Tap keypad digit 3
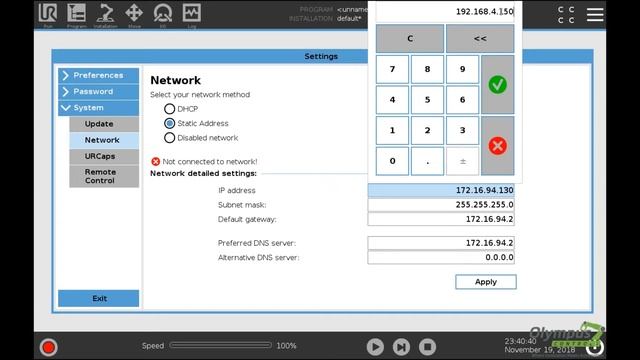The width and height of the screenshot is (640, 360). (462, 131)
